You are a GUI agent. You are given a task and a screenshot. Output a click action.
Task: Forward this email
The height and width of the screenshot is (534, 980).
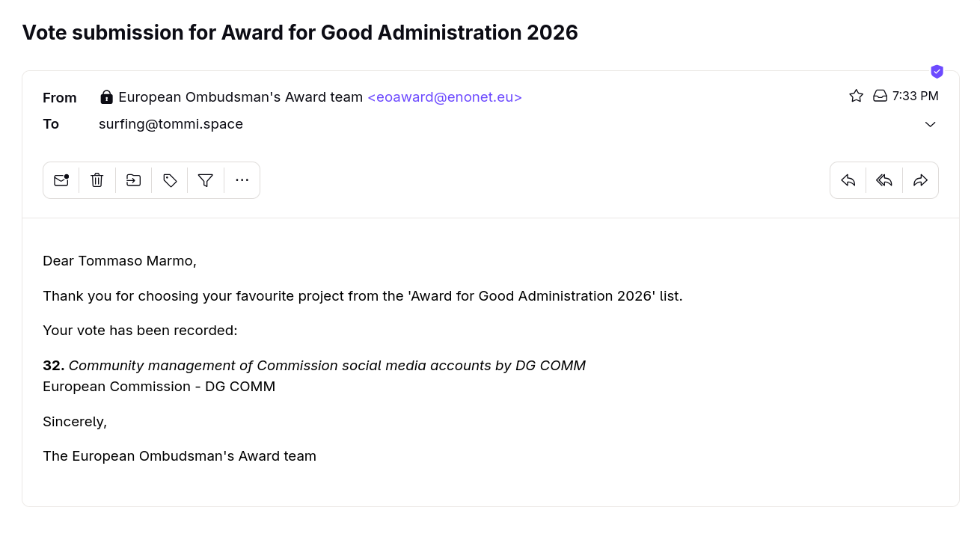point(921,180)
